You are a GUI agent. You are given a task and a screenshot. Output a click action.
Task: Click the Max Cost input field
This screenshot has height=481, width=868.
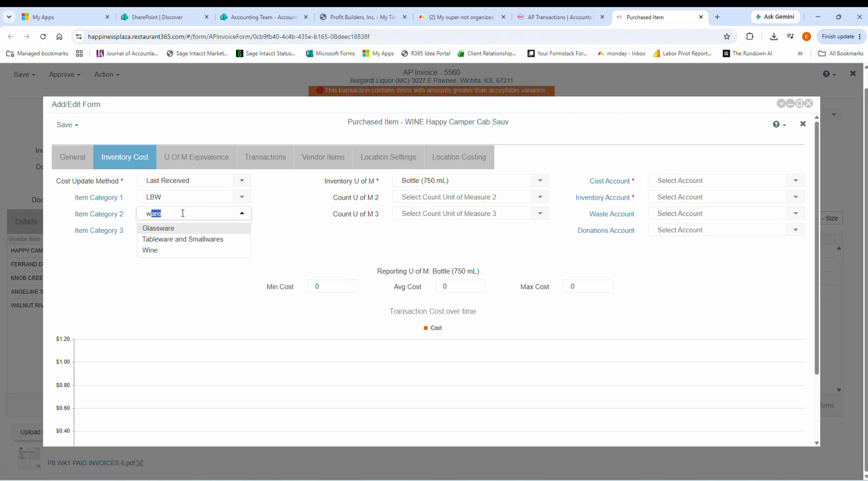click(x=588, y=287)
